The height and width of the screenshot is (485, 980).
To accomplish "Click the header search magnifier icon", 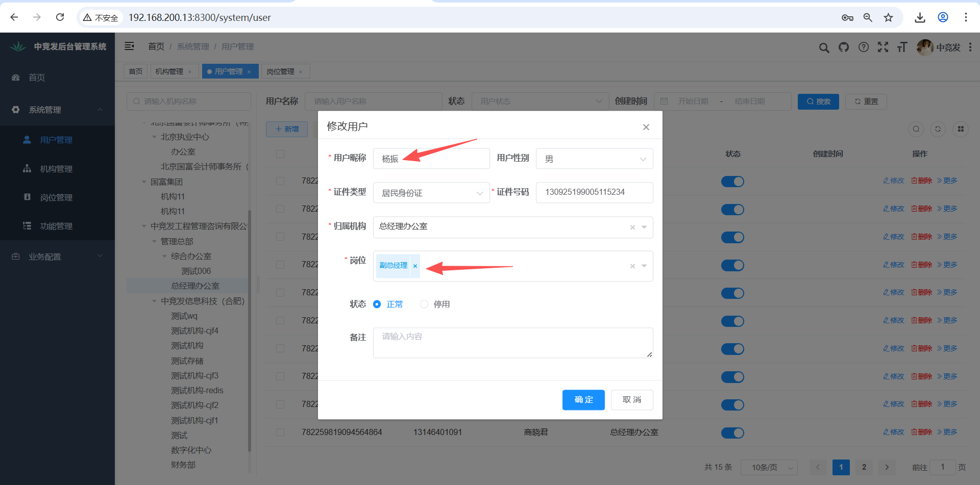I will click(824, 48).
